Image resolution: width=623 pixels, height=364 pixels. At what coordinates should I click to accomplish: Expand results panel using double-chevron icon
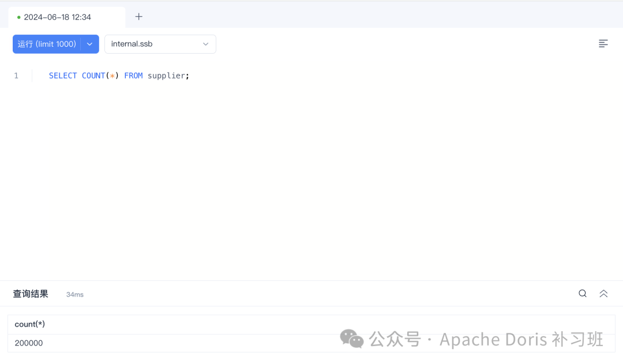point(603,293)
